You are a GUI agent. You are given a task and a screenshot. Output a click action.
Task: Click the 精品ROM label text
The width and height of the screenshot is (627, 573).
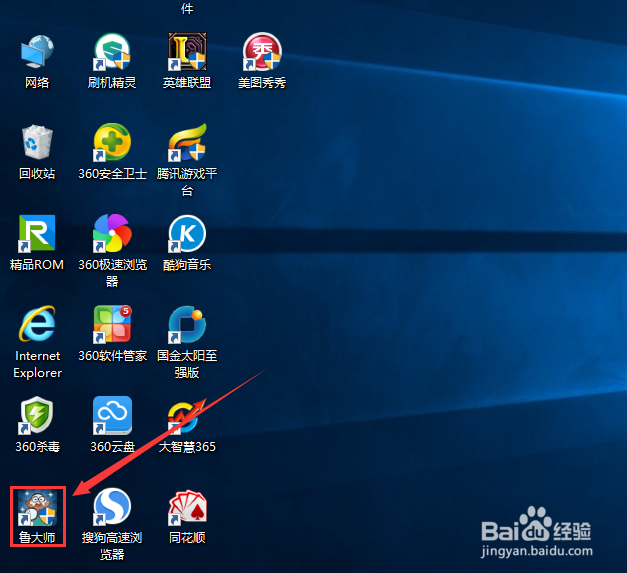pyautogui.click(x=37, y=264)
